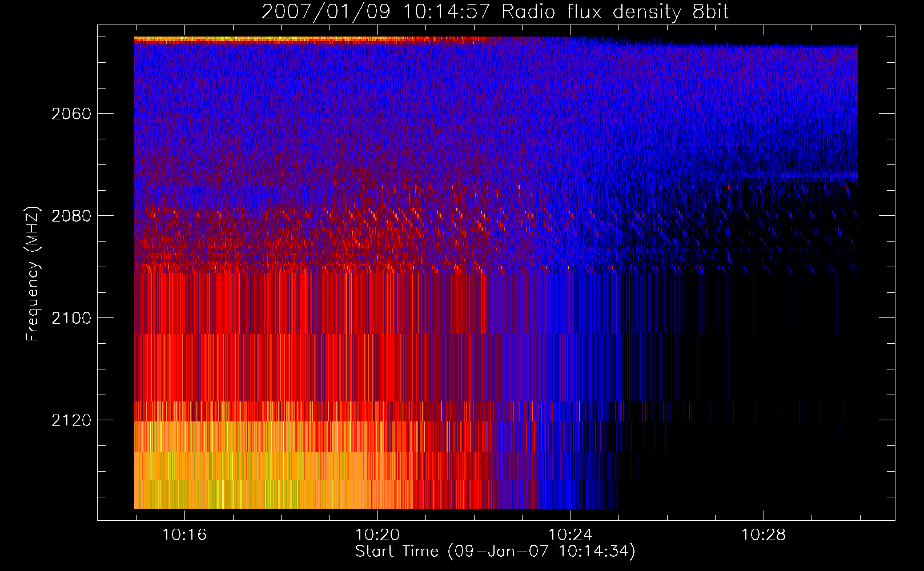Select the 2120 frequency tick label
The width and height of the screenshot is (924, 571).
click(71, 420)
